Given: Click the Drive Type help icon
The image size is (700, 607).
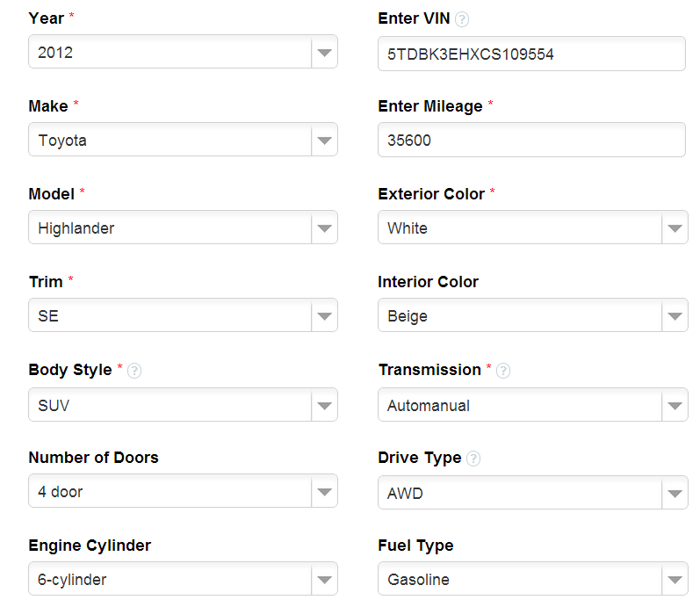Looking at the screenshot, I should pos(473,459).
